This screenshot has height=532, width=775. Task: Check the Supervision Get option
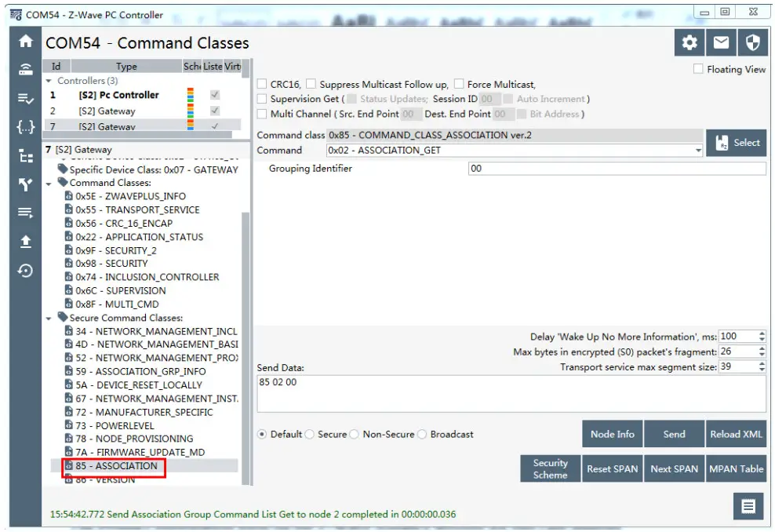[263, 99]
